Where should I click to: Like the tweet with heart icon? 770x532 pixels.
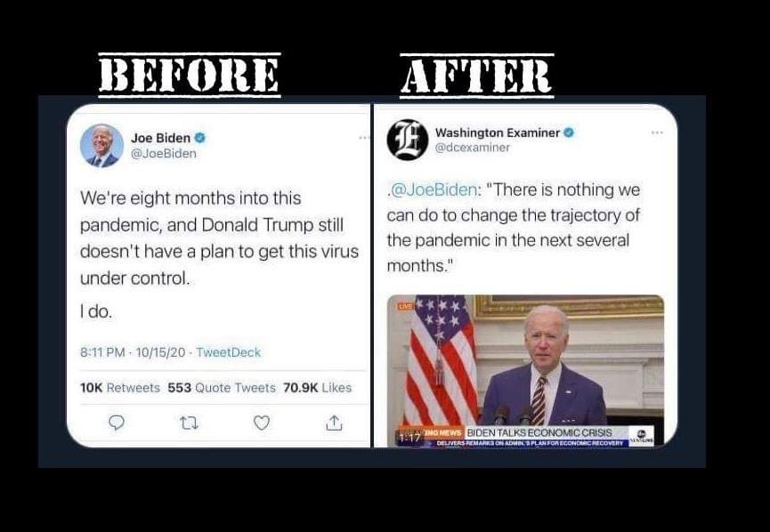(262, 423)
